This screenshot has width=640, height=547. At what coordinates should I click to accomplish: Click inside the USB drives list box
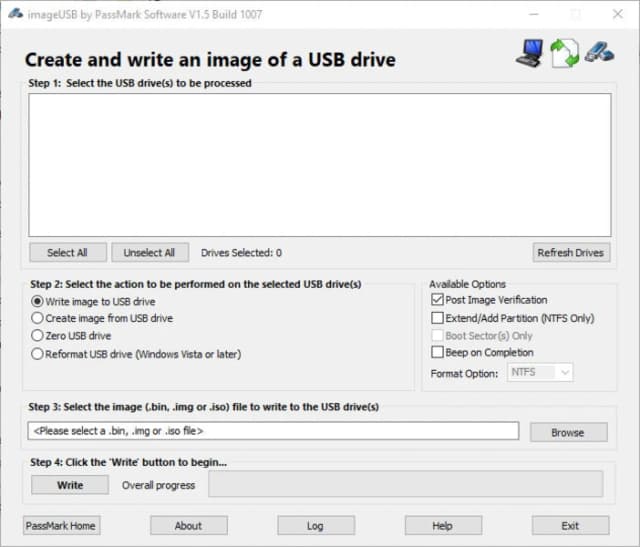[320, 165]
